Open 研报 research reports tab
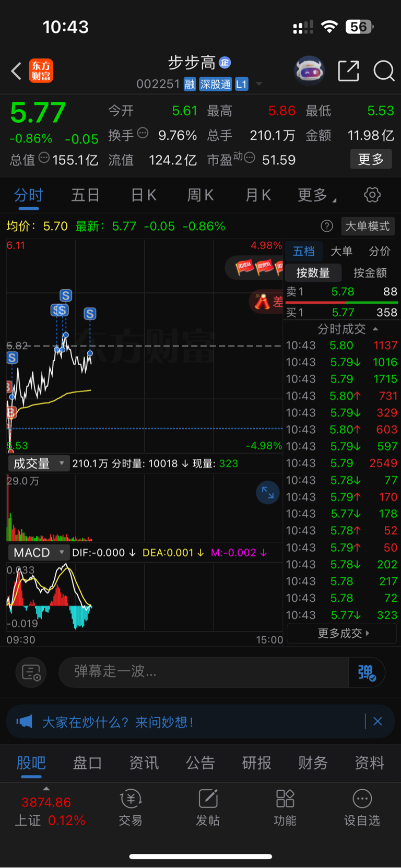 pyautogui.click(x=257, y=763)
